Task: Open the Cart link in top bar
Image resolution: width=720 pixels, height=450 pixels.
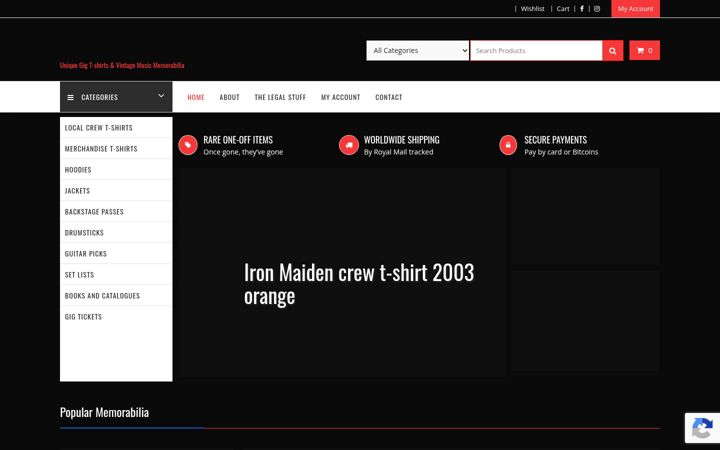Action: click(x=563, y=9)
